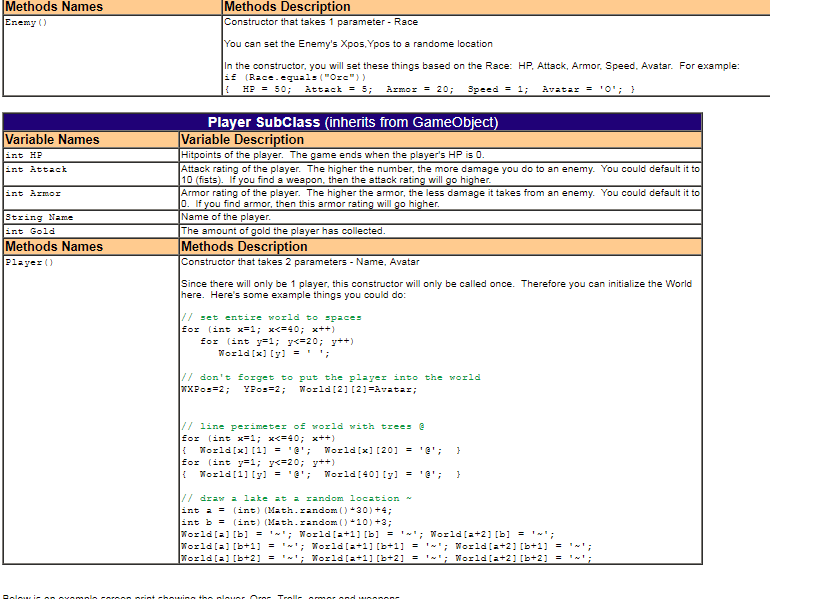Image resolution: width=819 pixels, height=599 pixels.
Task: Click code line 'World[x][1] = '@''
Action: click(x=255, y=451)
